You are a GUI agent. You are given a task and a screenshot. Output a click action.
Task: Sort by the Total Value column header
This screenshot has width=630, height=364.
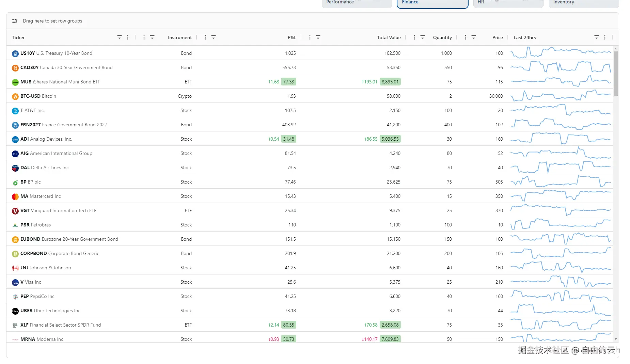[389, 37]
